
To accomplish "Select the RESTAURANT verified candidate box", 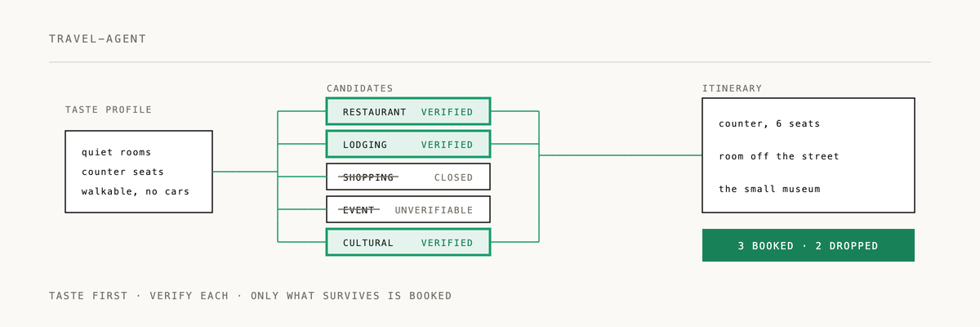I will [x=408, y=111].
